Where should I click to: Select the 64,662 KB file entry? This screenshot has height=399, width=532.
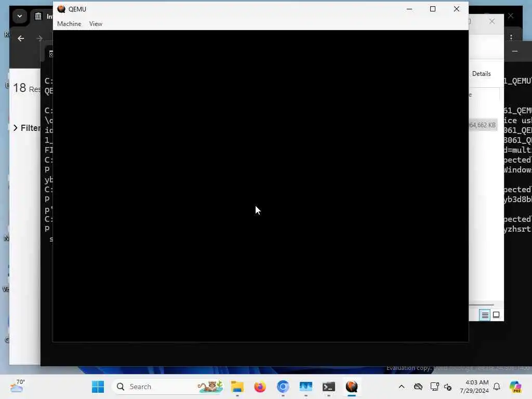[483, 125]
